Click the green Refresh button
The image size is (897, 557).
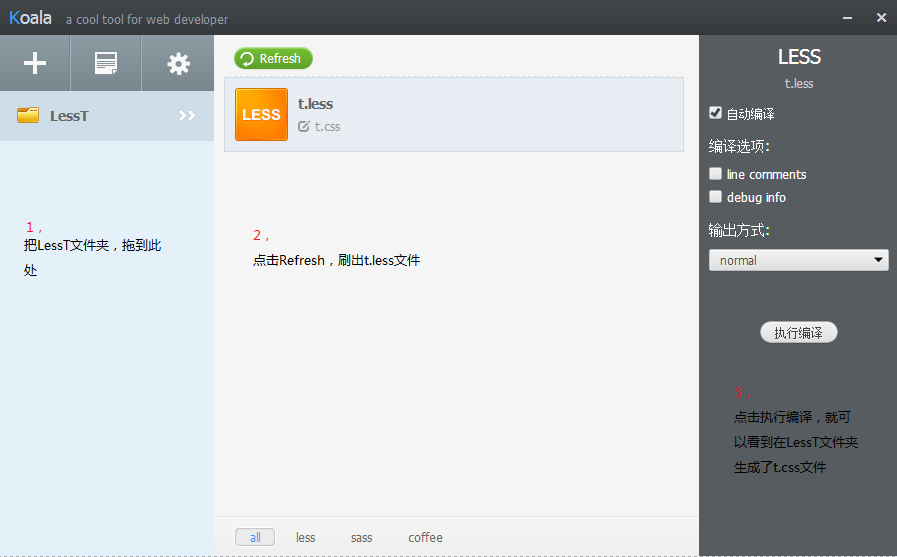pos(273,58)
